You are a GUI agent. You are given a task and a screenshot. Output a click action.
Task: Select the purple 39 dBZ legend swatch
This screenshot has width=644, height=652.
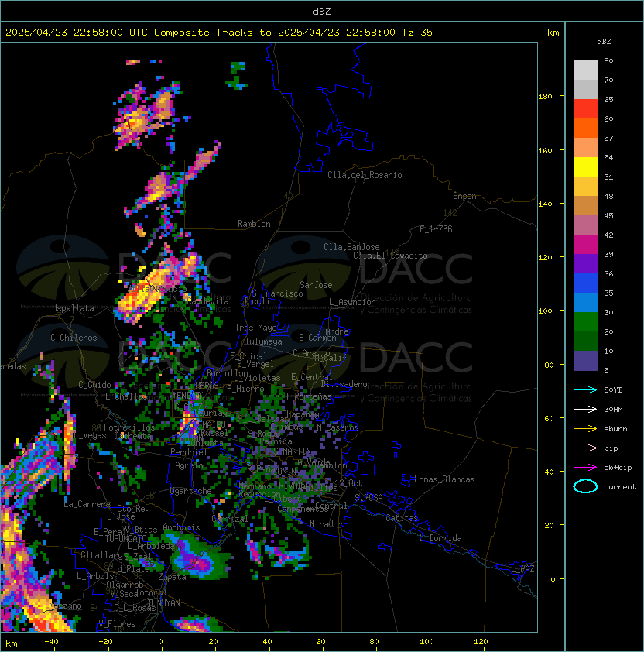tap(585, 263)
